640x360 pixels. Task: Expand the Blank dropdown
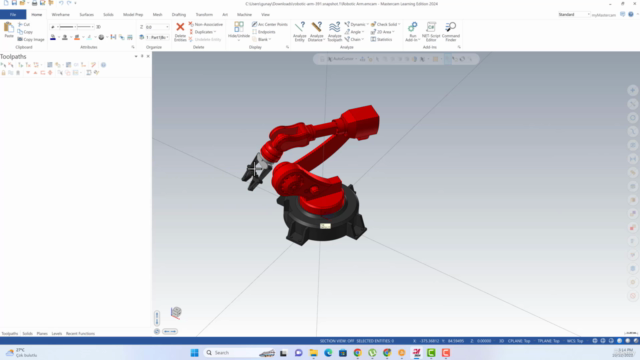[x=262, y=40]
